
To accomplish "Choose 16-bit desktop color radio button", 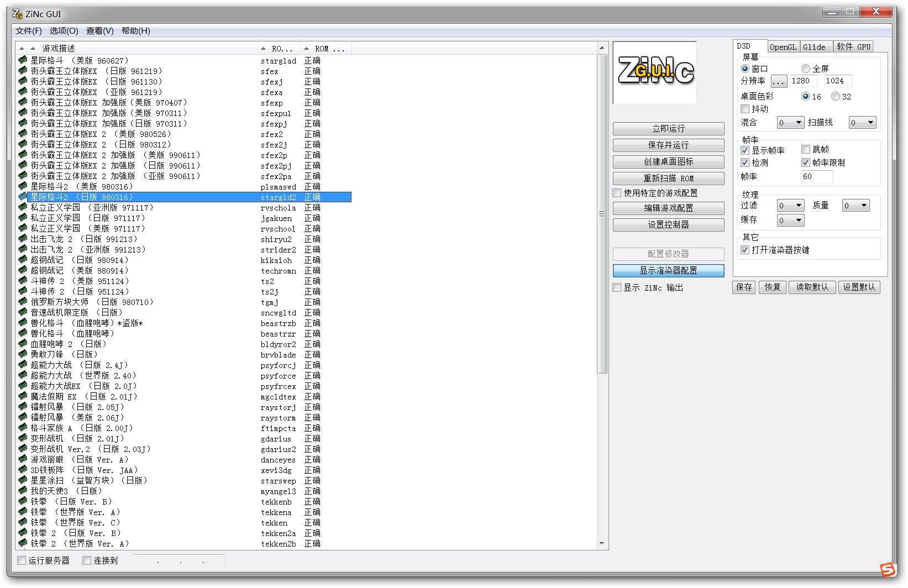I will coord(806,96).
